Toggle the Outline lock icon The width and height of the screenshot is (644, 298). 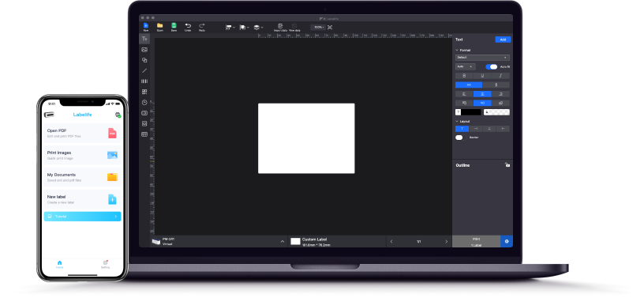(x=507, y=165)
